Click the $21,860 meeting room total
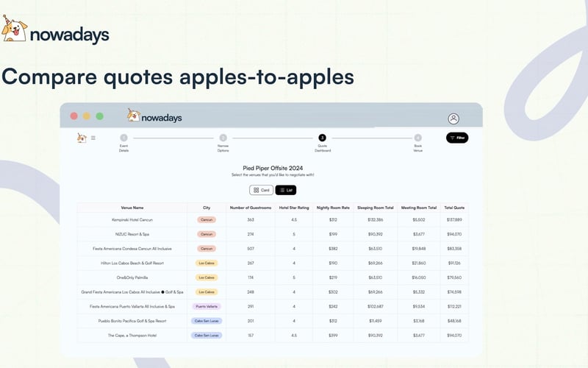The height and width of the screenshot is (368, 588). (x=419, y=263)
